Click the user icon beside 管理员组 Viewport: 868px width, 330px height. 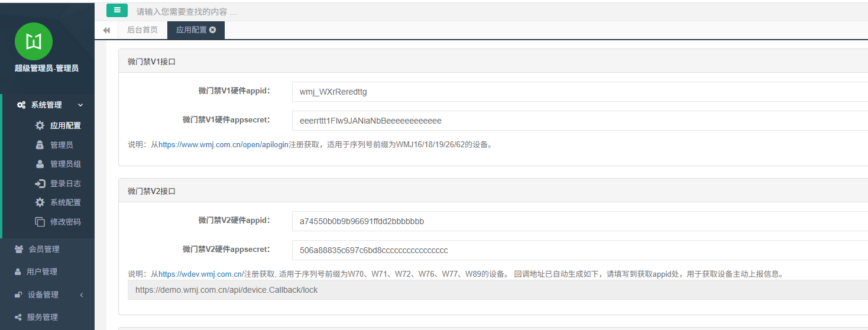coord(40,164)
